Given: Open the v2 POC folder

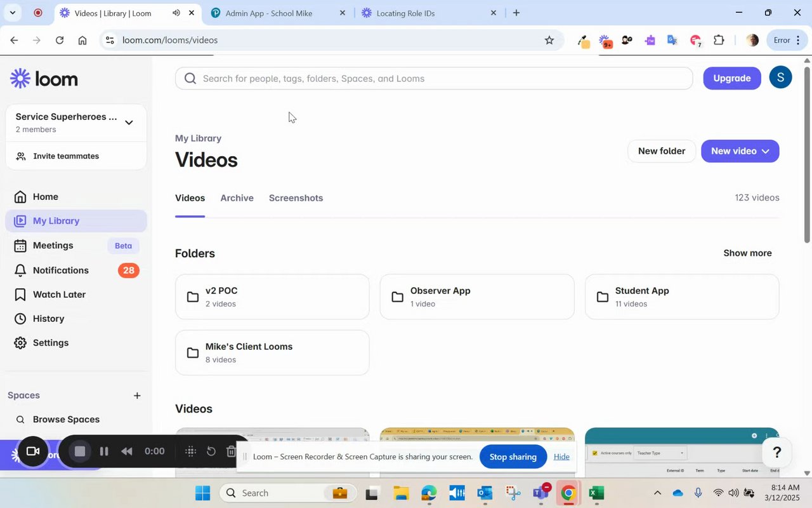Looking at the screenshot, I should pyautogui.click(x=272, y=297).
